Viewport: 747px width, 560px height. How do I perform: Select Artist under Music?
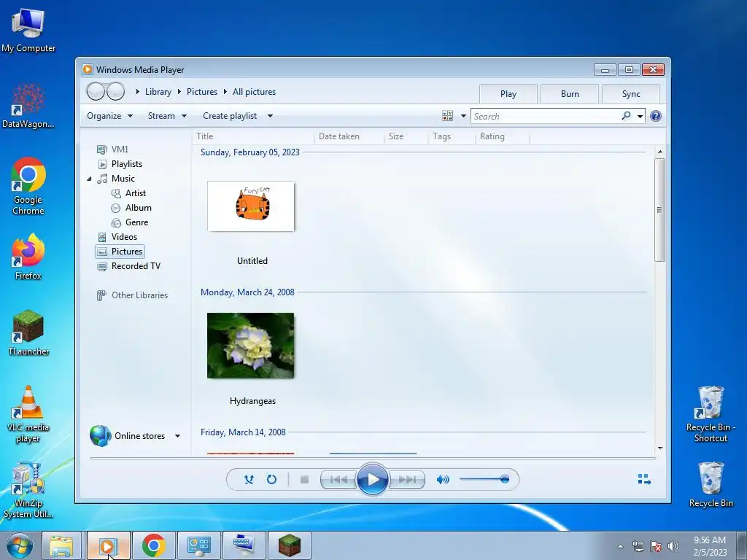[x=128, y=192]
